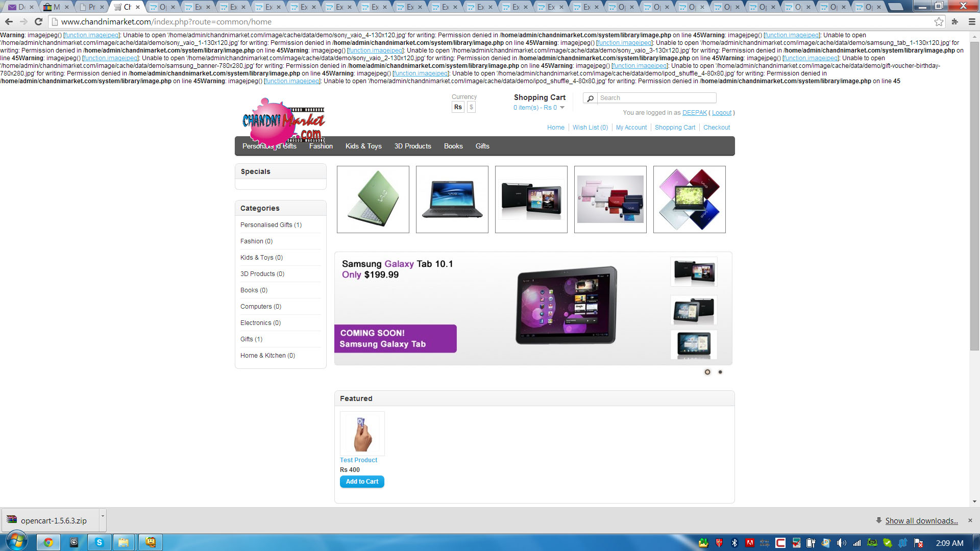Expand the Shopping Cart dropdown arrow
This screenshot has width=980, height=551.
[x=562, y=108]
